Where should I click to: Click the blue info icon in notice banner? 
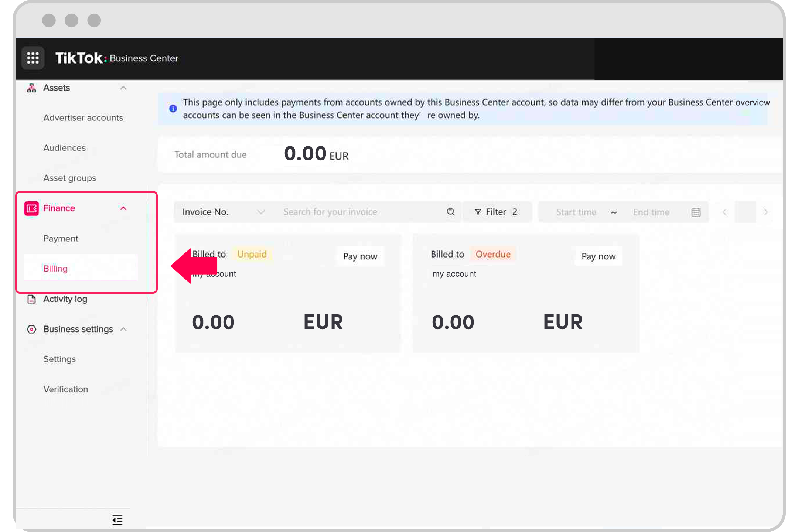point(172,108)
